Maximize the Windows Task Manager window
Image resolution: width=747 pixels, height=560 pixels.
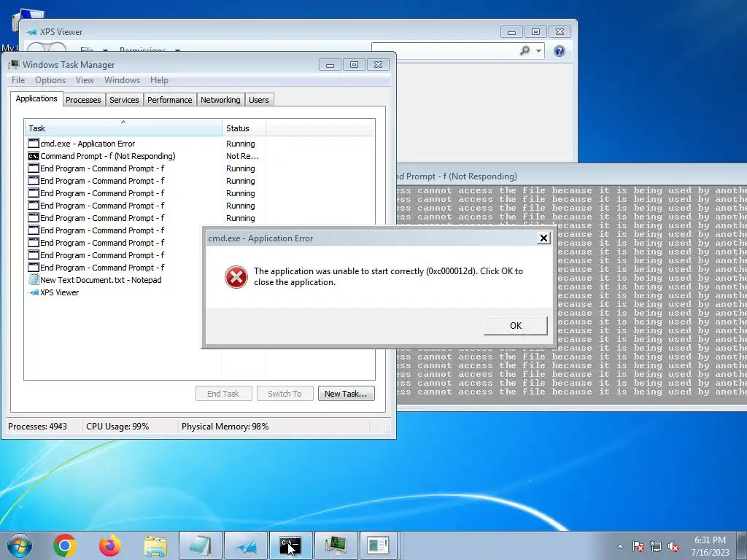(x=354, y=65)
